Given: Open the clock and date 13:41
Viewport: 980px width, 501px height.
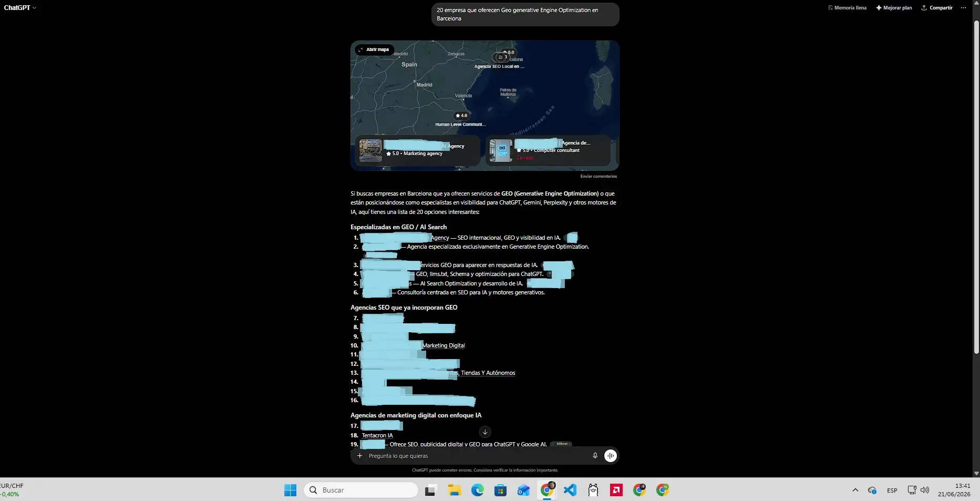Looking at the screenshot, I should [x=954, y=490].
